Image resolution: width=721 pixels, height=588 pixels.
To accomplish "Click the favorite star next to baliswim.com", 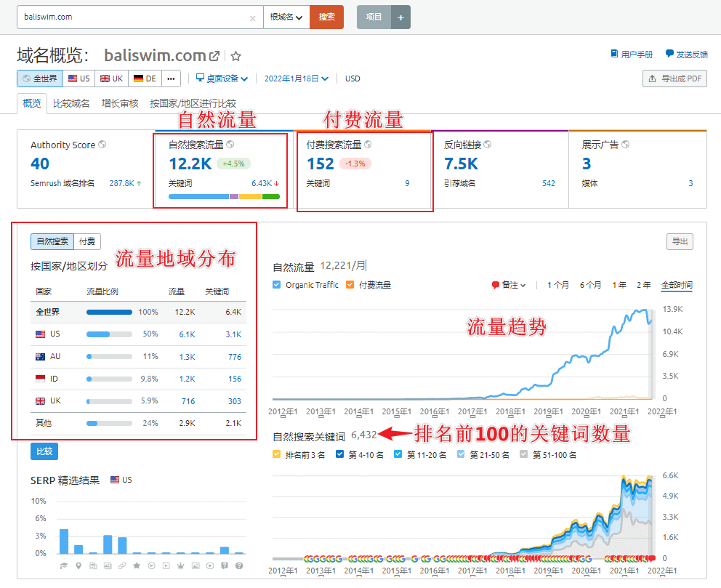I will [235, 56].
